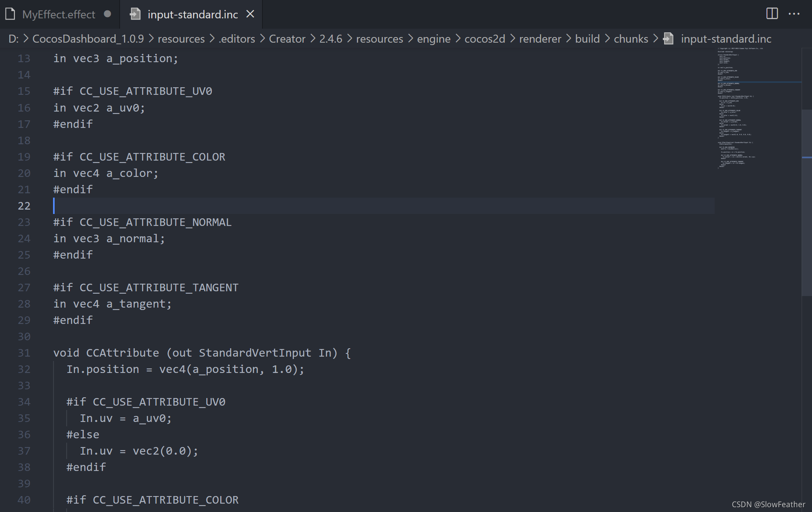The height and width of the screenshot is (512, 812).
Task: Open the editor more actions ellipsis
Action: [794, 14]
